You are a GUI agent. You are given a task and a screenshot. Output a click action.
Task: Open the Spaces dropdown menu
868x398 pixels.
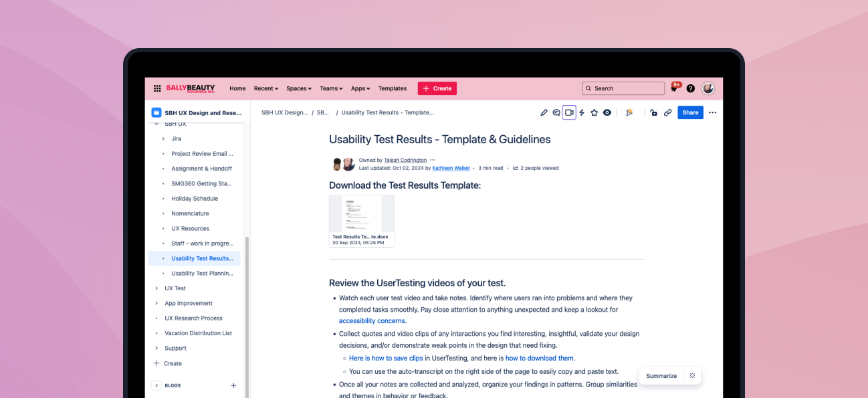[x=299, y=88]
